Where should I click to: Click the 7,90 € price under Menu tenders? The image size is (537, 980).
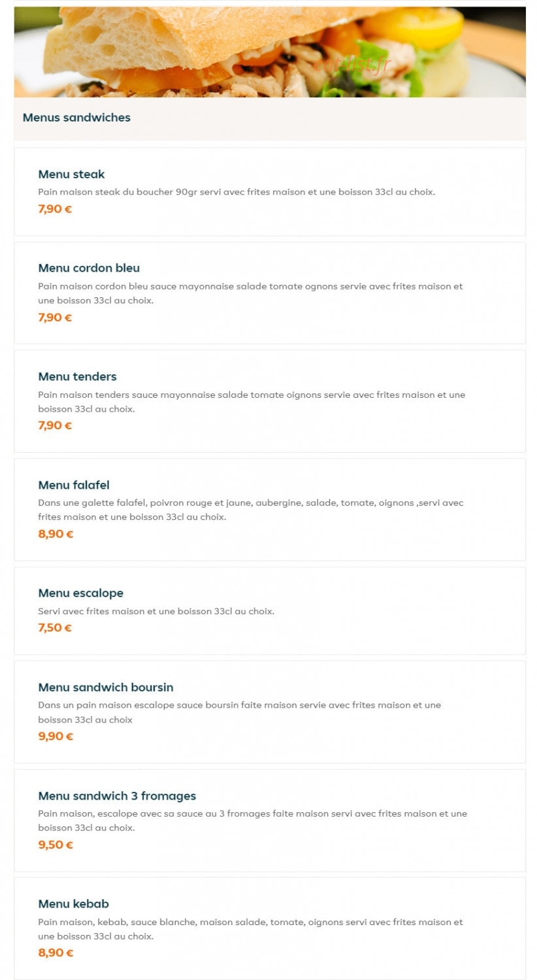point(55,425)
